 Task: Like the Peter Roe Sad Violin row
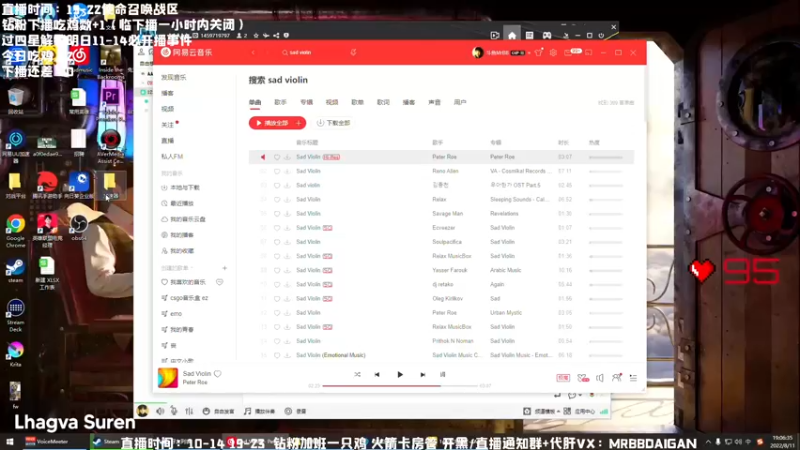[277, 157]
